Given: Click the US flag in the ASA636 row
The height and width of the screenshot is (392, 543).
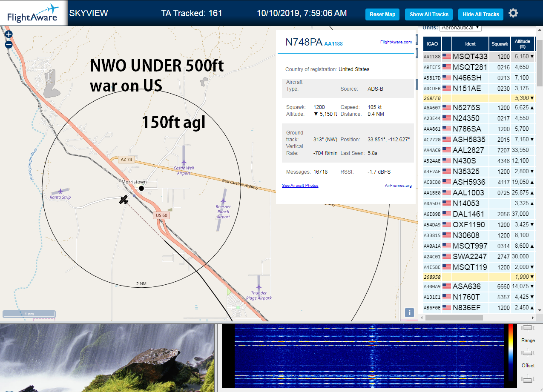Looking at the screenshot, I should (x=447, y=286).
